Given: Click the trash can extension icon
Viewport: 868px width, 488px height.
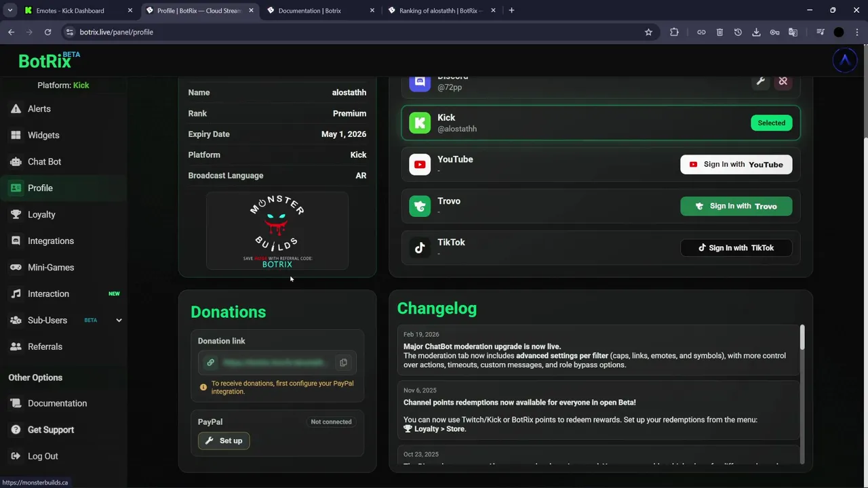Looking at the screenshot, I should coord(719,32).
